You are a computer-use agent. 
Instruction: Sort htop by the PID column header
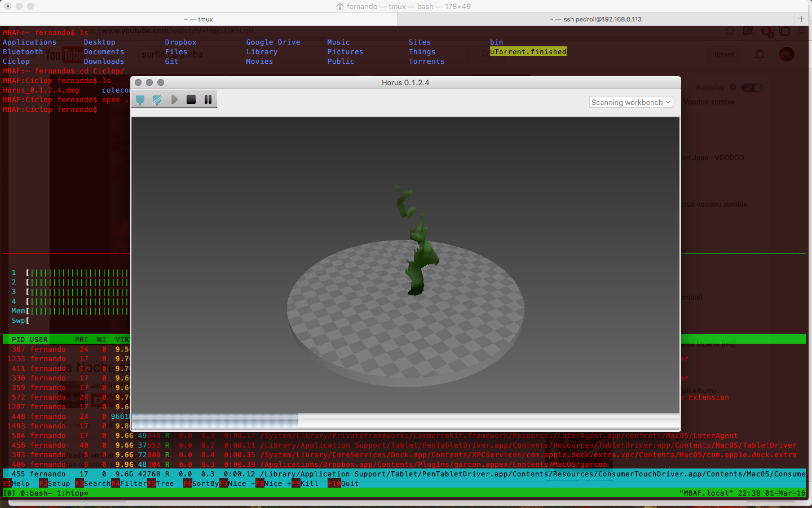(x=19, y=339)
